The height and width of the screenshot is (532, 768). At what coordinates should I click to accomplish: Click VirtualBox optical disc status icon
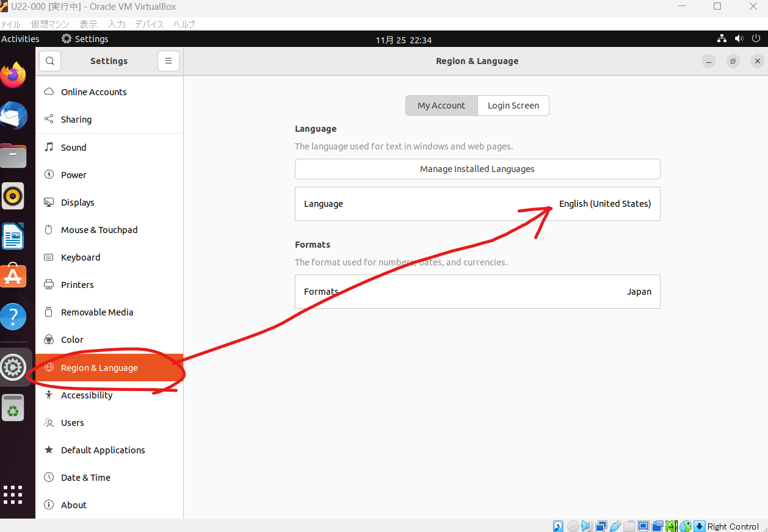tap(573, 526)
